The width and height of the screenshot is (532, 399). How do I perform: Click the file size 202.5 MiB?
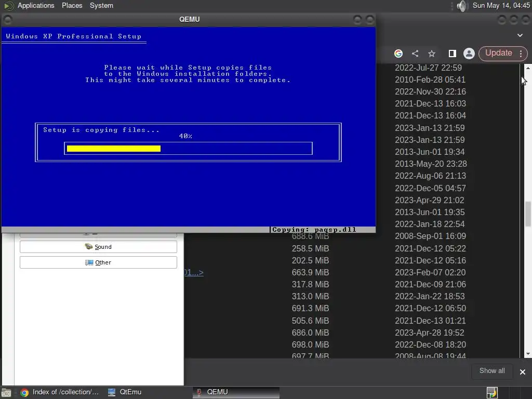[310, 260]
